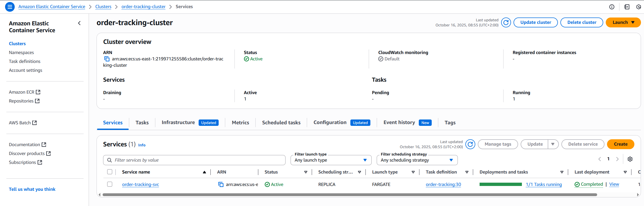Switch to the Metrics tab
The height and width of the screenshot is (206, 644).
click(x=240, y=123)
